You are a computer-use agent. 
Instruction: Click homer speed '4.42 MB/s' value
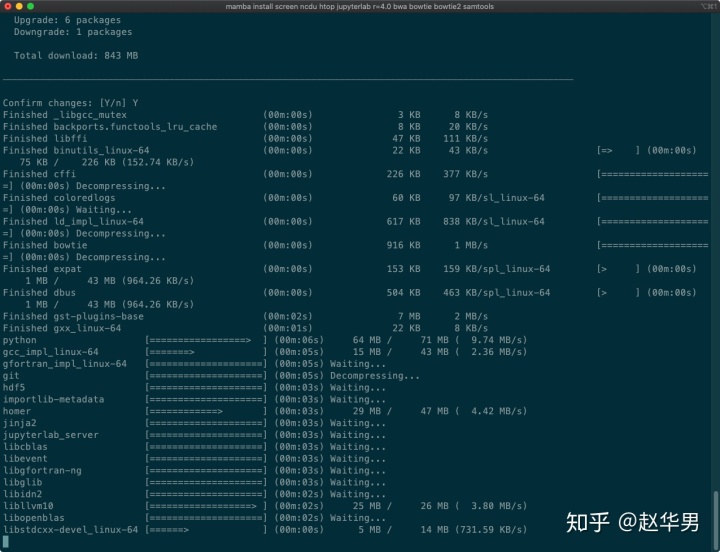[x=496, y=411]
